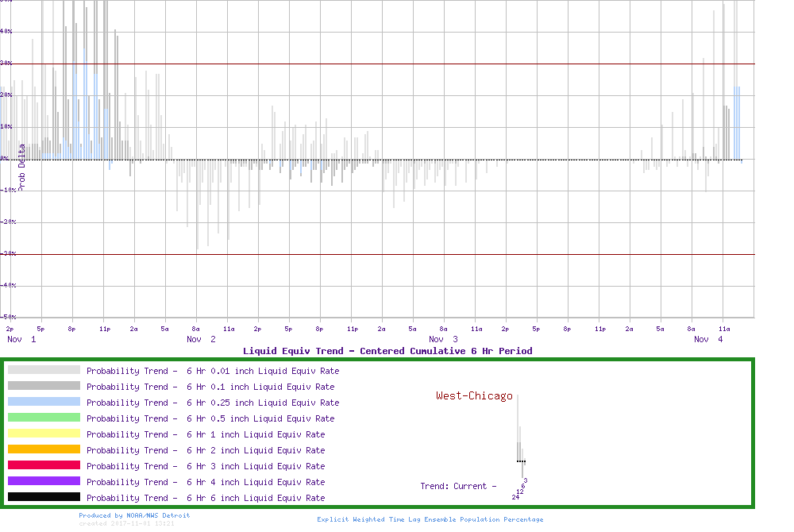
Task: Click the 'Explicit Weighted Time Lag Ensemble' footer text
Action: point(430,519)
